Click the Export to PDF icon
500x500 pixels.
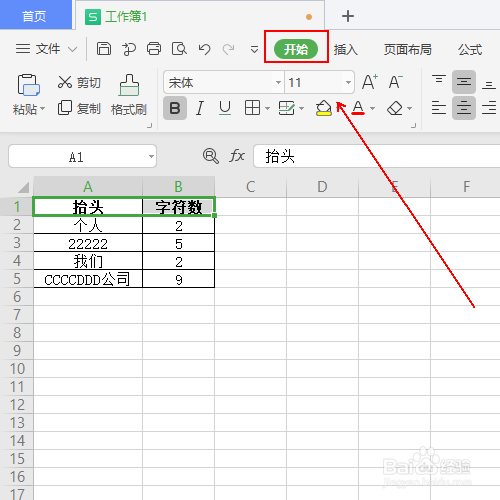coord(129,49)
